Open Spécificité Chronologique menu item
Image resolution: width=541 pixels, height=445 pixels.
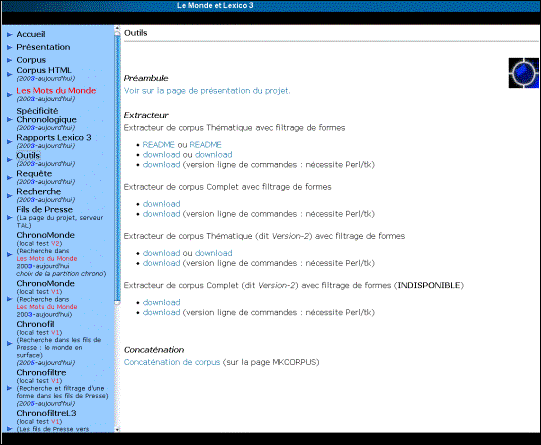[46, 115]
